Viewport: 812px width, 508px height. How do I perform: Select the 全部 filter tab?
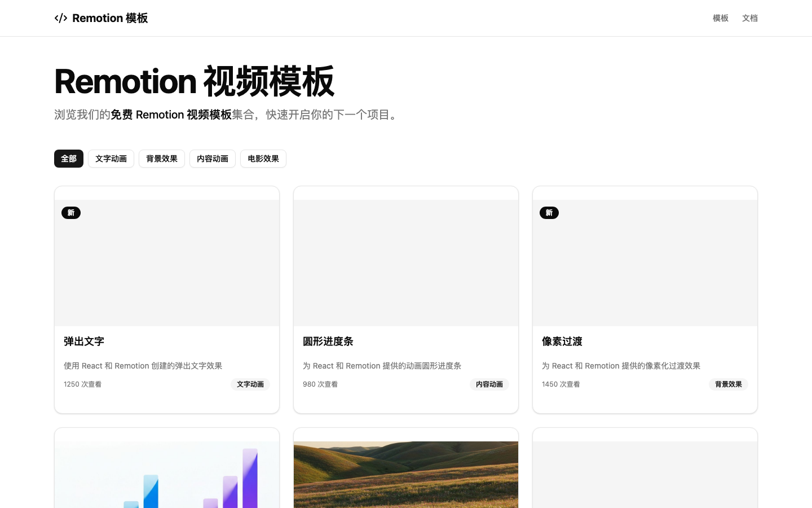click(69, 159)
